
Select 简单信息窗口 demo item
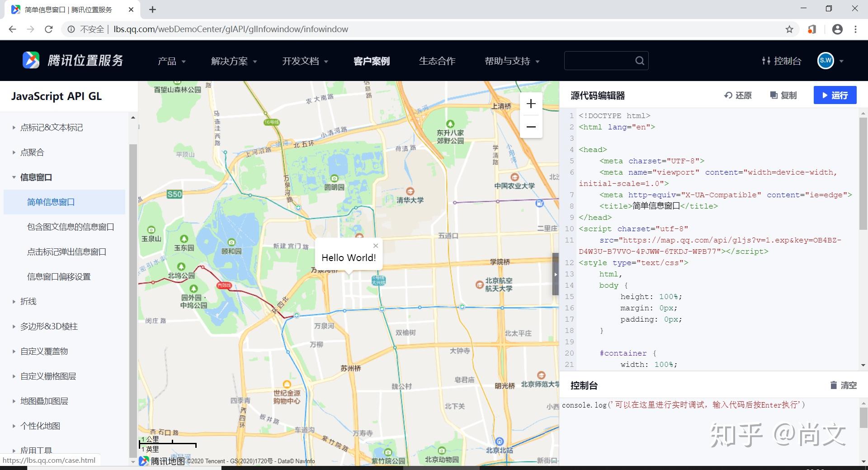pos(64,202)
